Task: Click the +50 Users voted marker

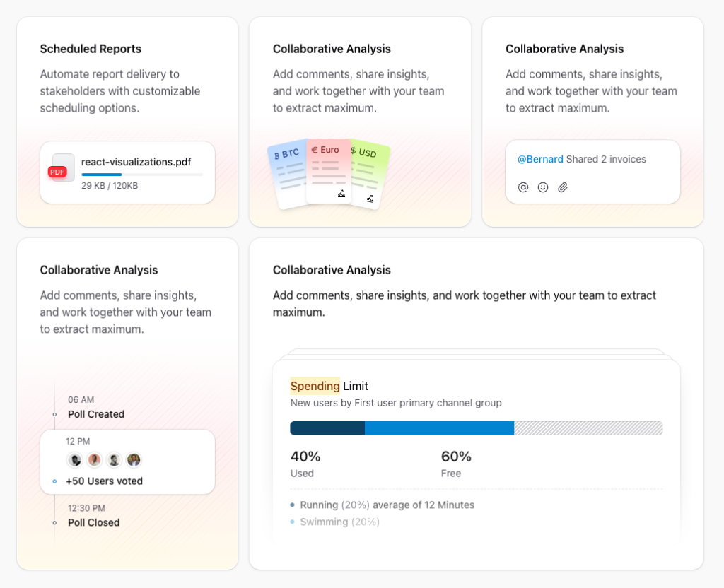Action: tap(54, 481)
